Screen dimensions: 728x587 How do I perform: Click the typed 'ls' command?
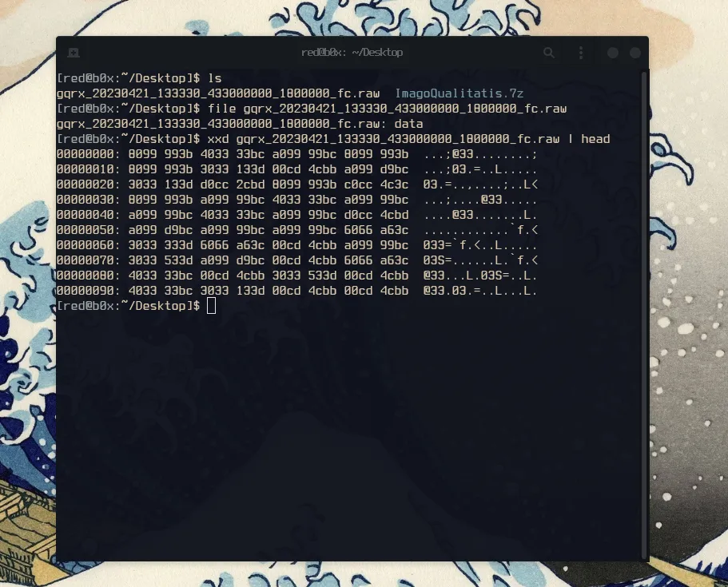(214, 78)
